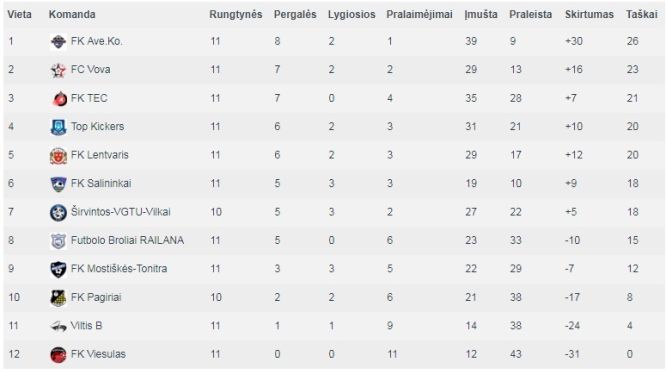Screen dimensions: 666x374
Task: Click the FK TEC red logo
Action: [58, 98]
